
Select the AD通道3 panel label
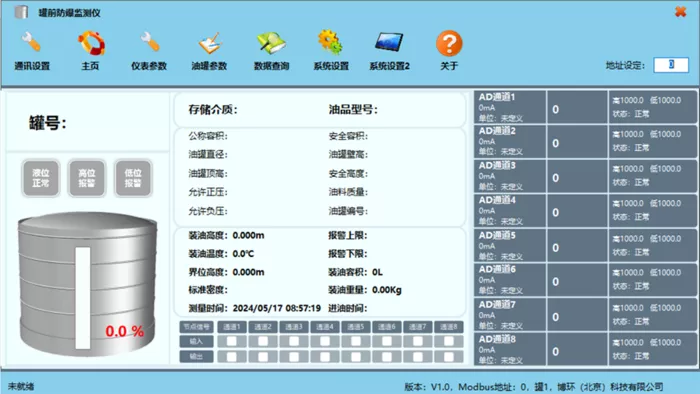497,166
